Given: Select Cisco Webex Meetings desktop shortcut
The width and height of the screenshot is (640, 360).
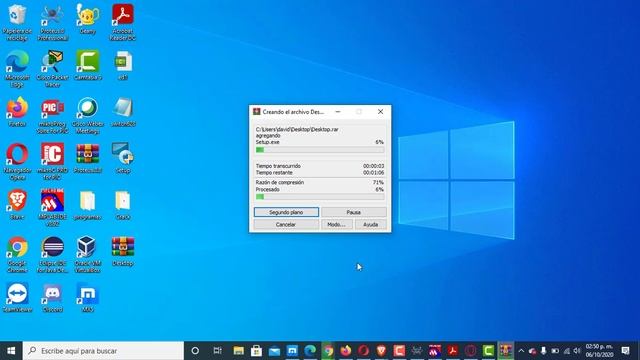Looking at the screenshot, I should point(87,116).
